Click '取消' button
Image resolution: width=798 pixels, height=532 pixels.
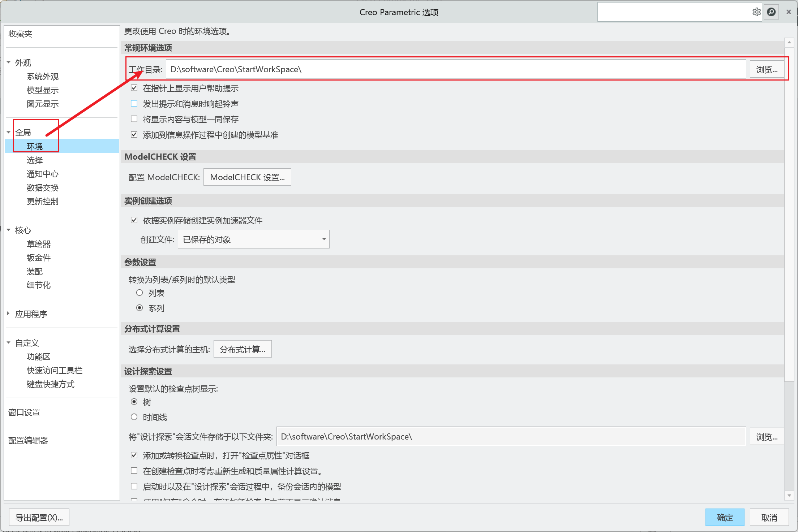click(x=769, y=518)
